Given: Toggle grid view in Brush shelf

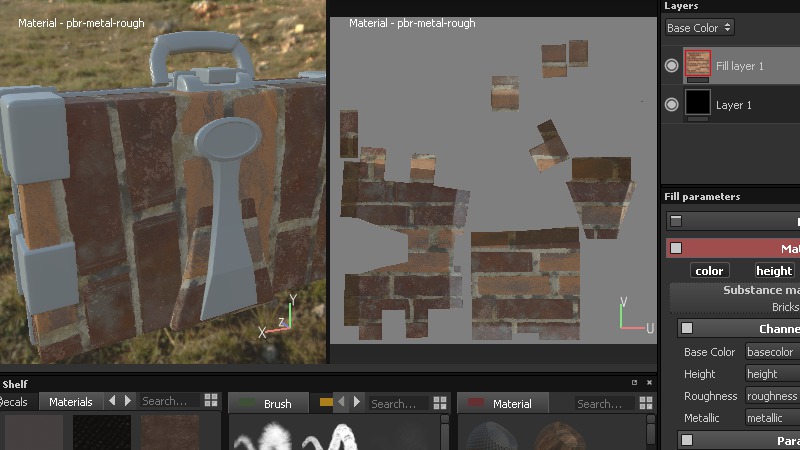Looking at the screenshot, I should 440,403.
